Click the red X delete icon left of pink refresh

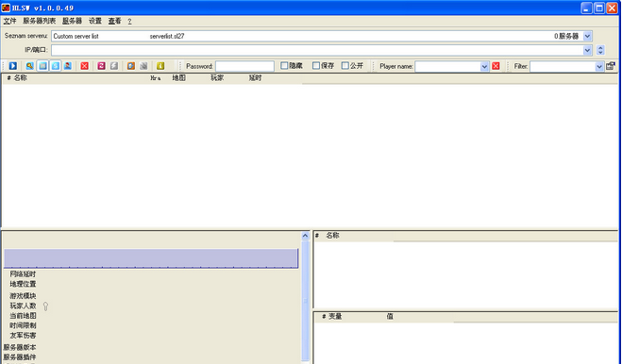click(85, 66)
